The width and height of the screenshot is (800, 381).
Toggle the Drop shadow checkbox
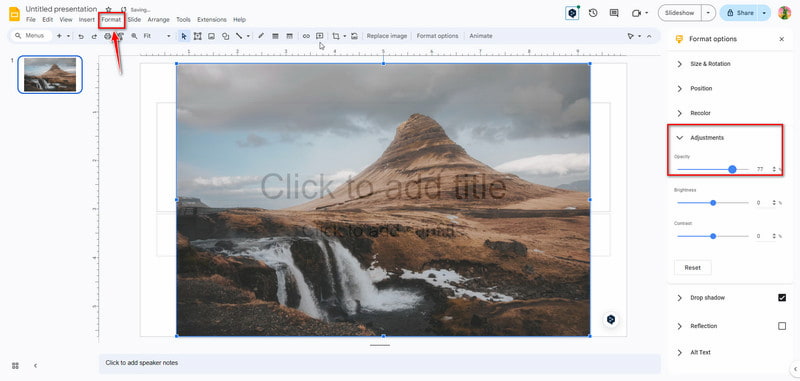tap(782, 298)
